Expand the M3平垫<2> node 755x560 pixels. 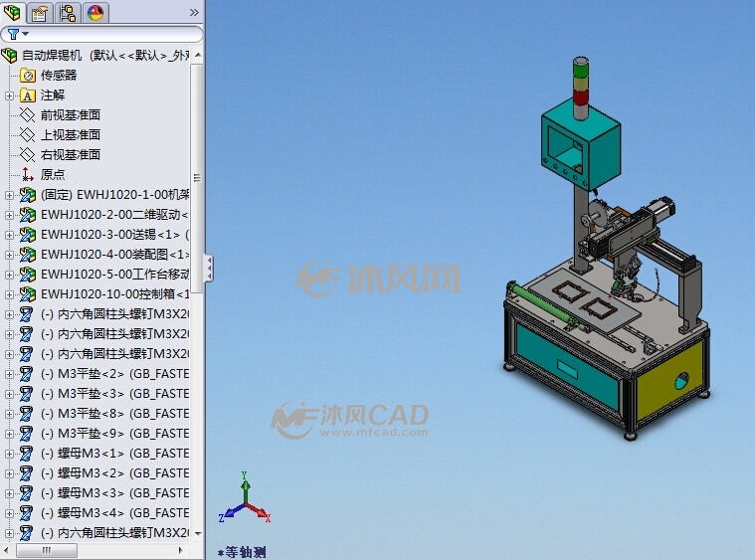point(9,374)
